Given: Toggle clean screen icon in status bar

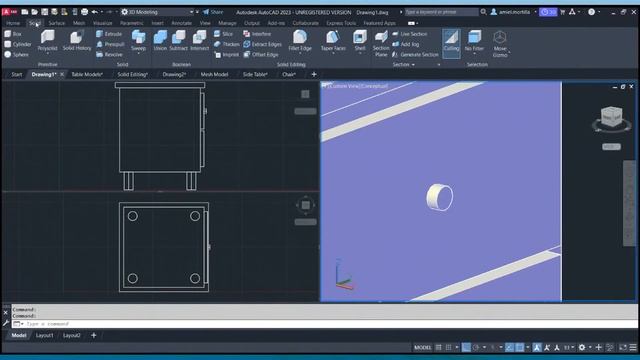Looking at the screenshot, I should tap(623, 347).
